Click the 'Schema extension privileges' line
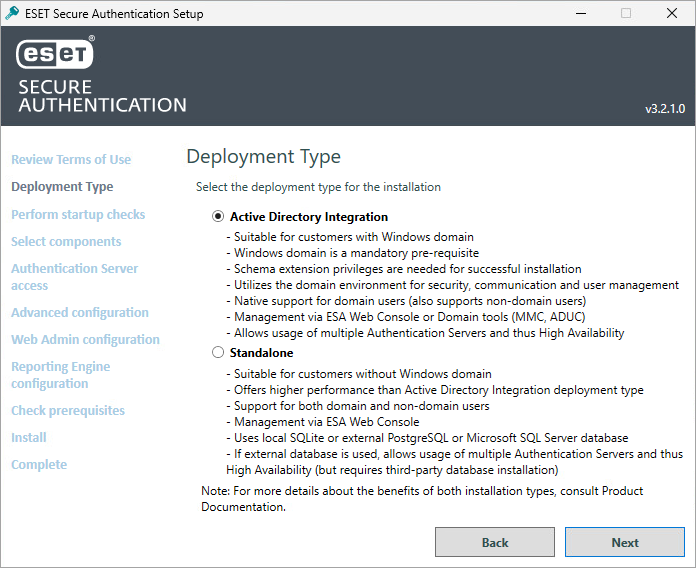The width and height of the screenshot is (696, 568). [x=404, y=269]
